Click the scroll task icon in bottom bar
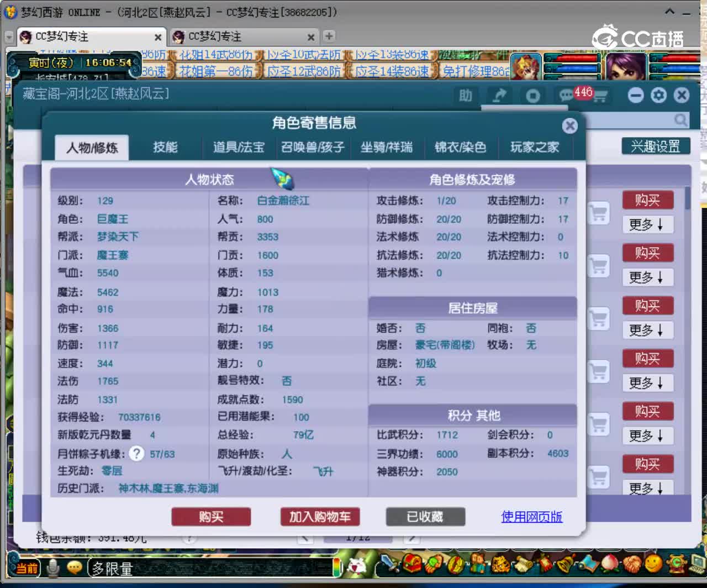Image resolution: width=707 pixels, height=588 pixels. (x=524, y=564)
